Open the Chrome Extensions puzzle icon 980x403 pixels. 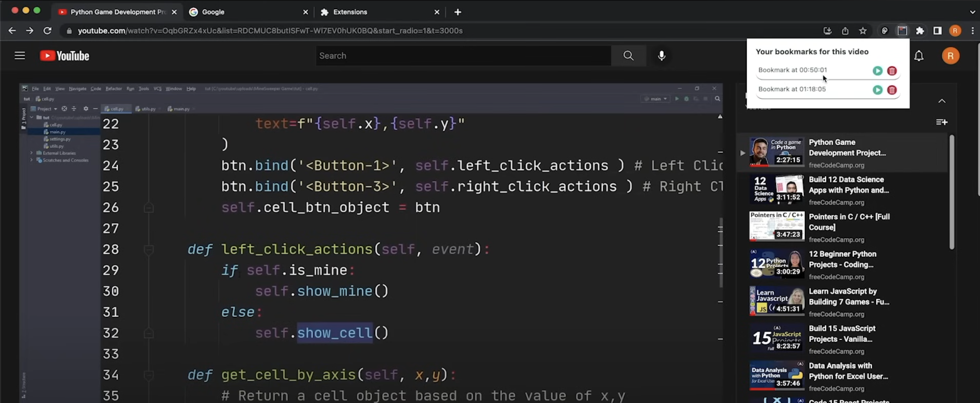920,31
